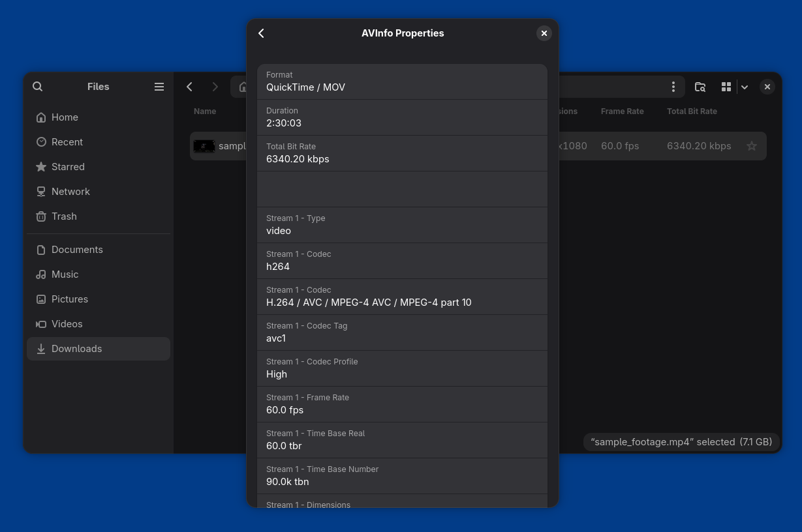Open the Trash location

(x=64, y=216)
